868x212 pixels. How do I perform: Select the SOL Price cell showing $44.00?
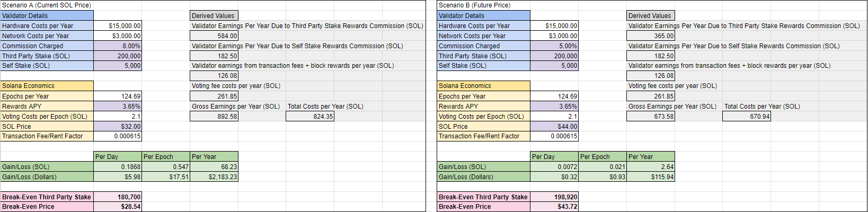(x=554, y=127)
